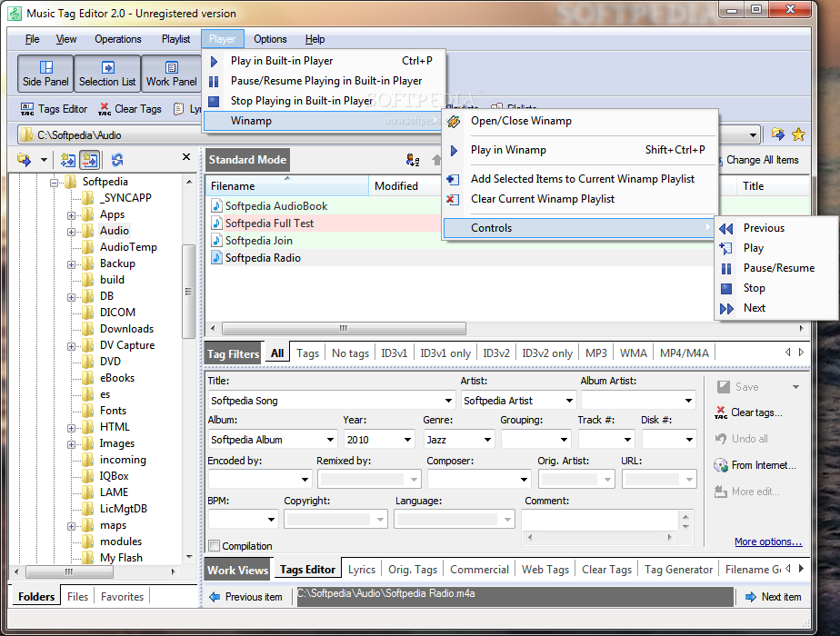The image size is (840, 636).
Task: Select Stop Playing in Built-in Player
Action: coord(324,101)
